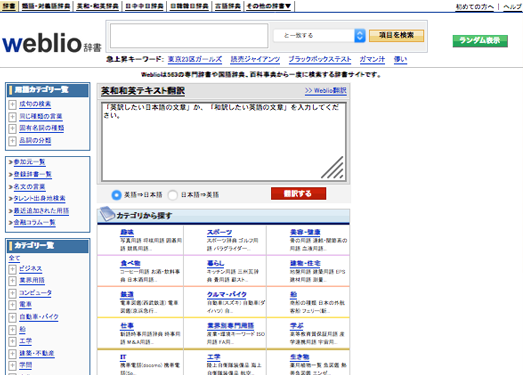Open the コンピュータ category link
The image size is (523, 375).
[x=35, y=293]
